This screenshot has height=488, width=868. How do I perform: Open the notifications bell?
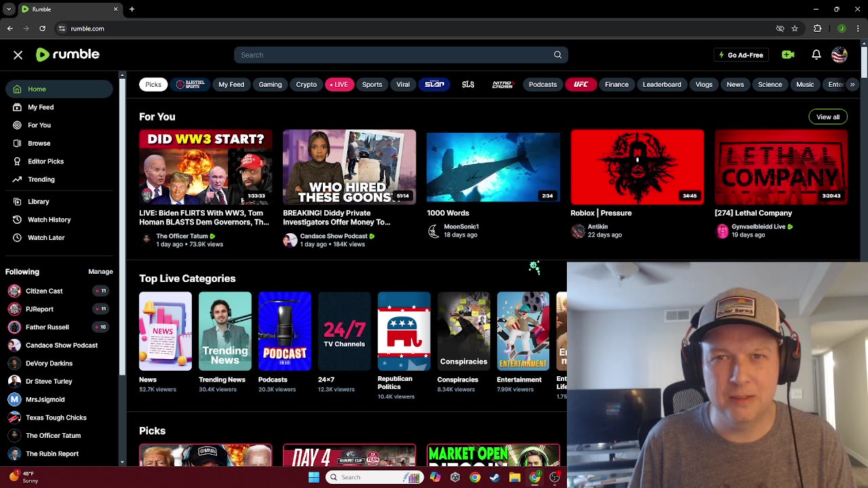pyautogui.click(x=816, y=55)
